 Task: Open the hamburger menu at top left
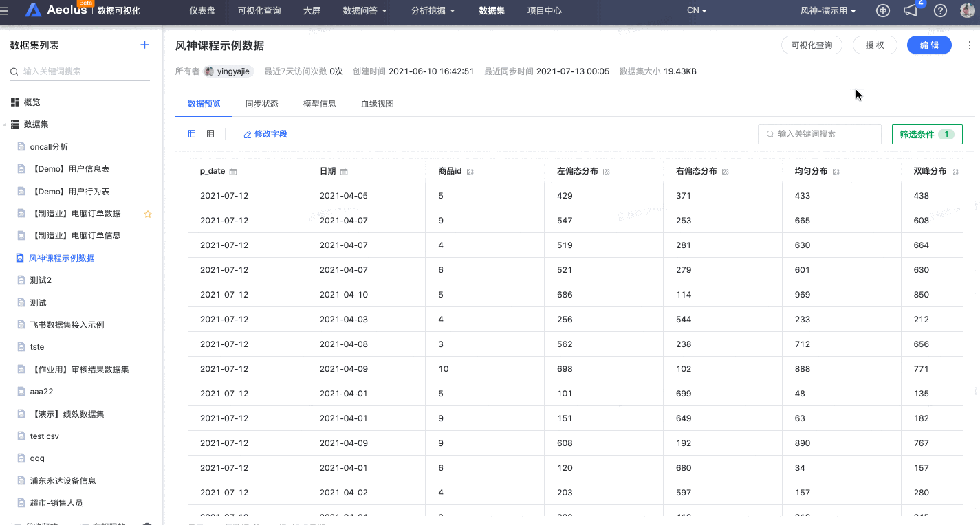[5, 11]
